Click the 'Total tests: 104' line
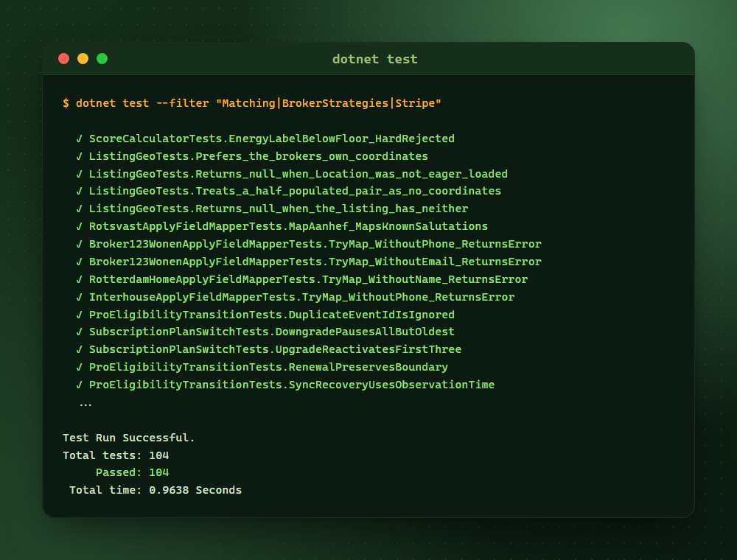The image size is (737, 560). click(116, 455)
